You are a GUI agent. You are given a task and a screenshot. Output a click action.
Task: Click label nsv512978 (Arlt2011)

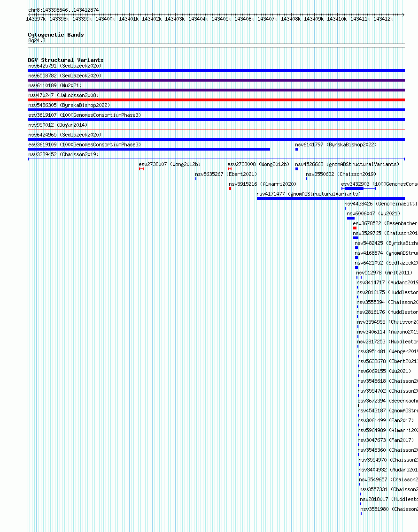(x=384, y=273)
